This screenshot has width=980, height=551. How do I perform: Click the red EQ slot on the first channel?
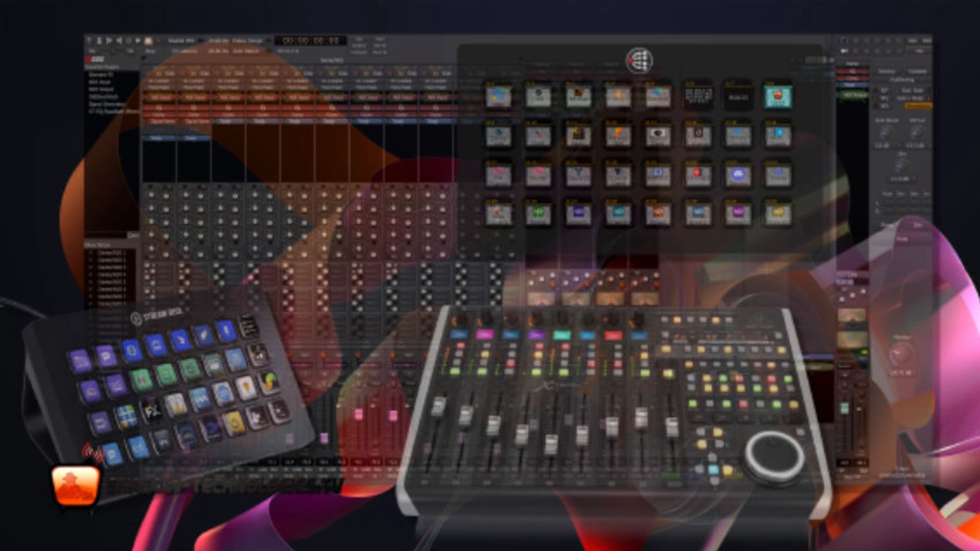[159, 108]
